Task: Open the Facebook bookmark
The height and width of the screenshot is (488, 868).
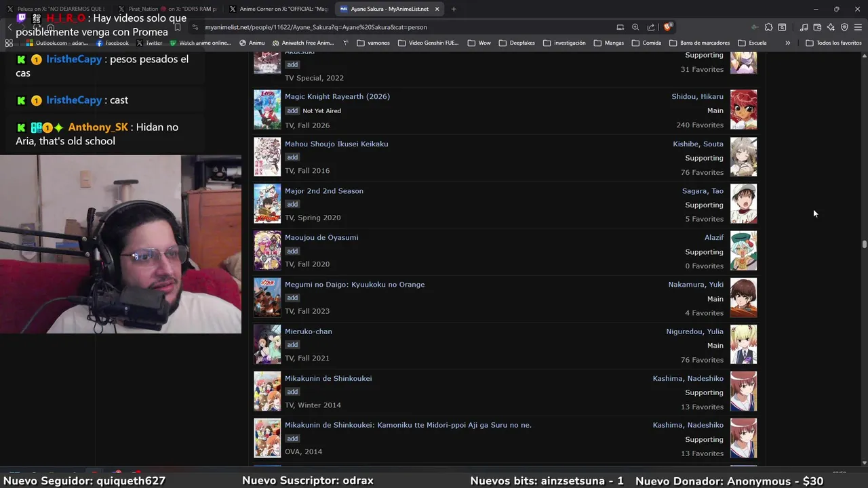Action: tap(113, 43)
